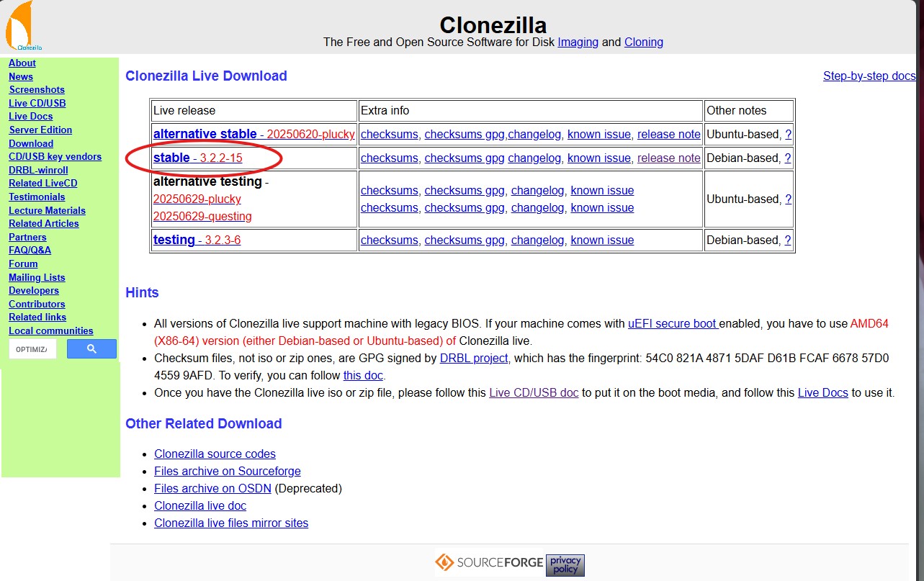Open the SourceForge logo link in footer
The width and height of the screenshot is (924, 581).
tap(489, 563)
